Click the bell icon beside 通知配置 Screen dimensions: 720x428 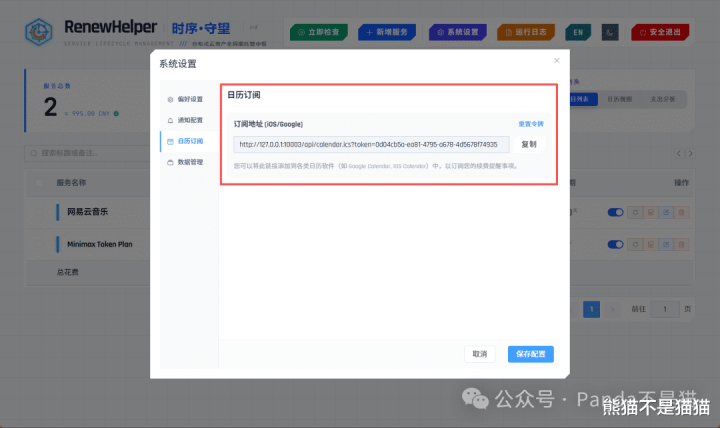click(x=170, y=120)
